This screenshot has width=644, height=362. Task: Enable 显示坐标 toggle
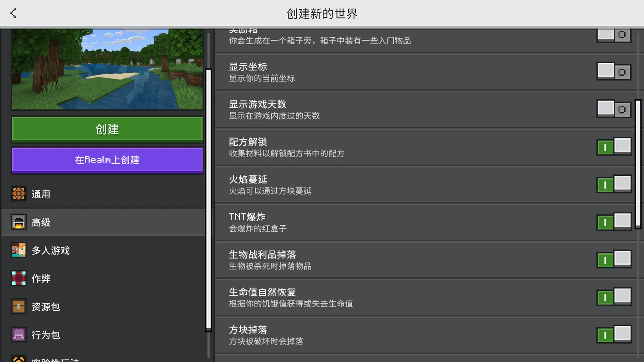[x=614, y=72]
